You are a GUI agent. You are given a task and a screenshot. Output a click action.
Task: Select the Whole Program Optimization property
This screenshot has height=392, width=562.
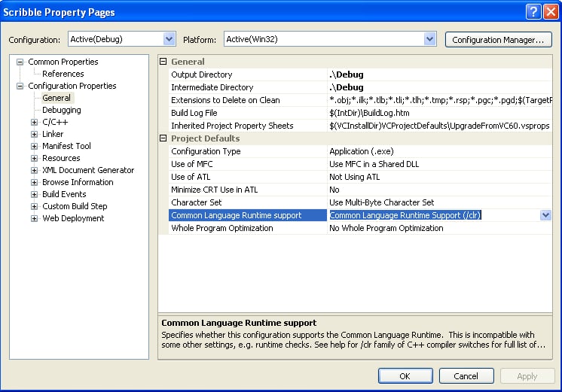pos(221,228)
